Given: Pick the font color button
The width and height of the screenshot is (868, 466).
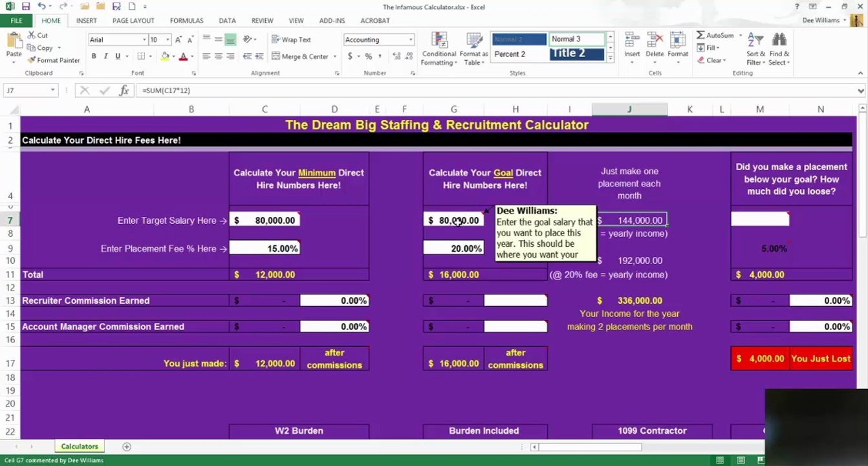Looking at the screenshot, I should click(183, 56).
